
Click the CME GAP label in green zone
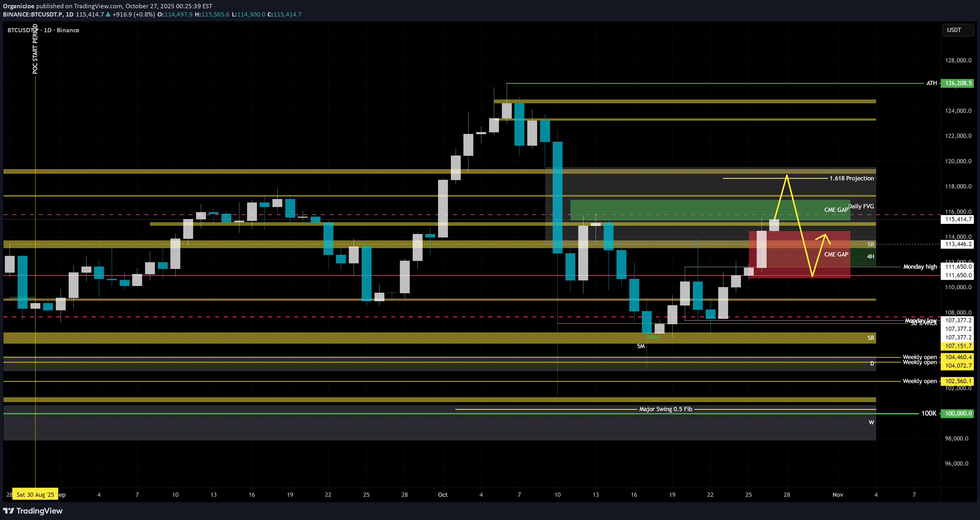point(836,210)
